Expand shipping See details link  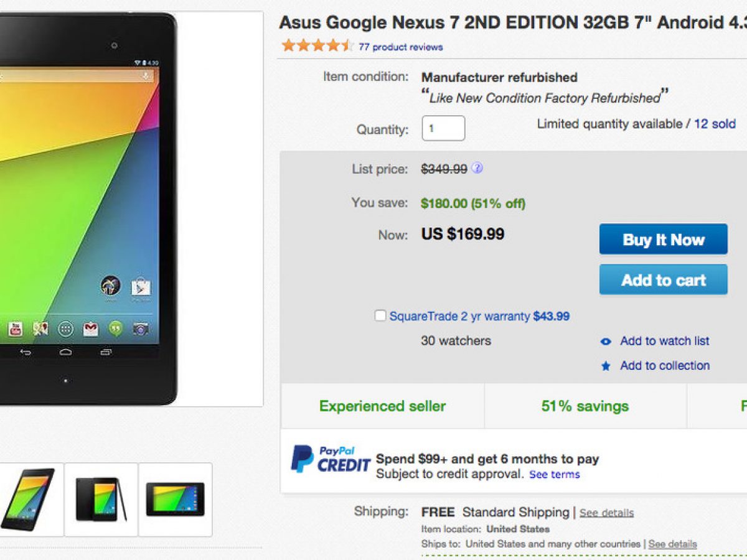606,513
